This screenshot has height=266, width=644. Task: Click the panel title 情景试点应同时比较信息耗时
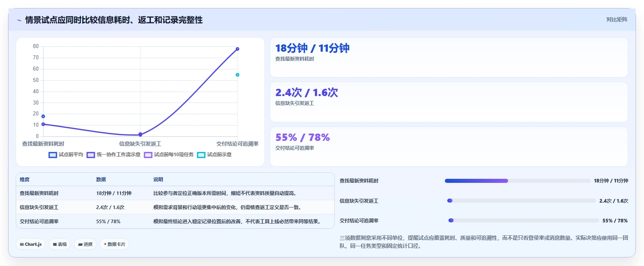pyautogui.click(x=114, y=20)
